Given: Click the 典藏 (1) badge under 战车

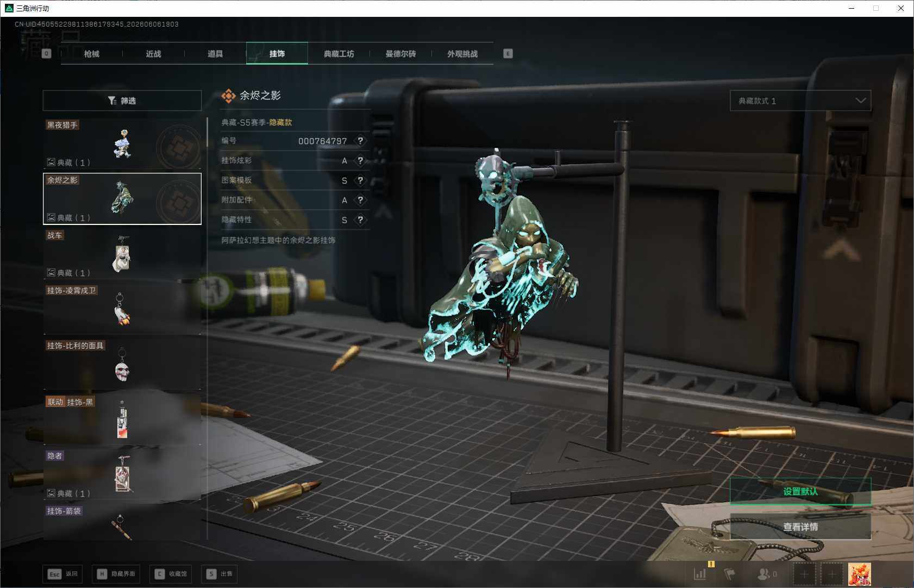Looking at the screenshot, I should 68,273.
